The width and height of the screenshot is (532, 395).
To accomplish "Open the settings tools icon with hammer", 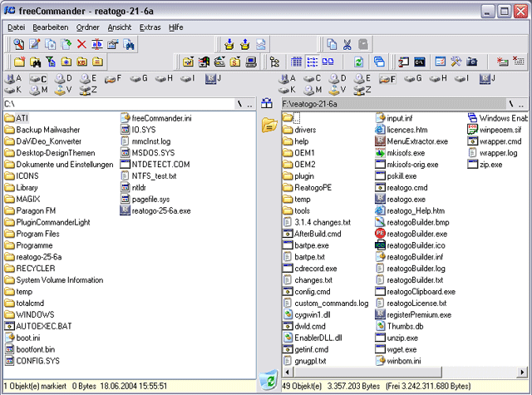I will coord(456,62).
